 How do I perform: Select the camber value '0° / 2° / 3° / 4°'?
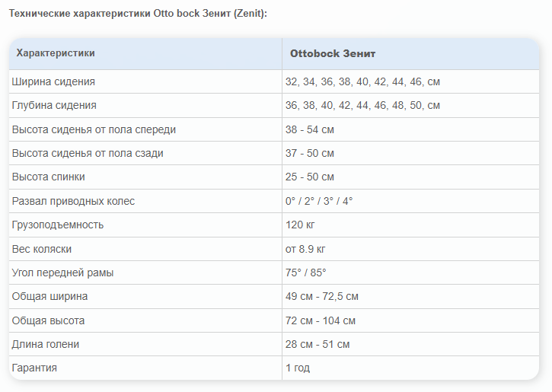point(319,201)
